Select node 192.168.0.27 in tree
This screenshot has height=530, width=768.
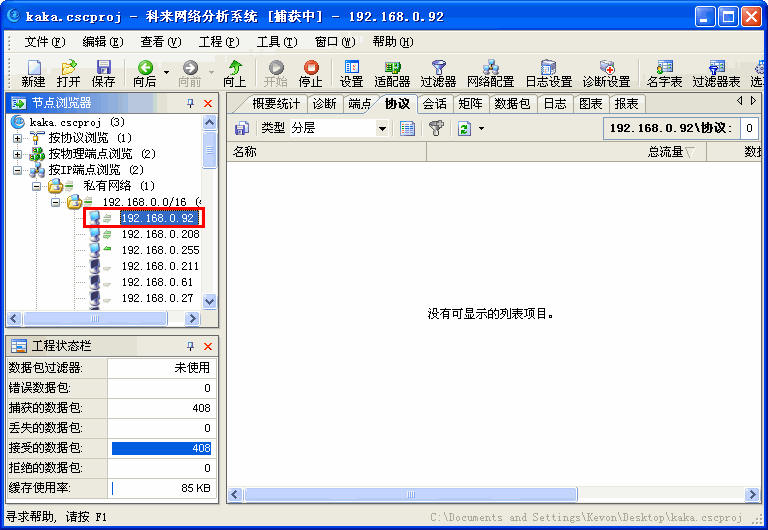[x=157, y=298]
